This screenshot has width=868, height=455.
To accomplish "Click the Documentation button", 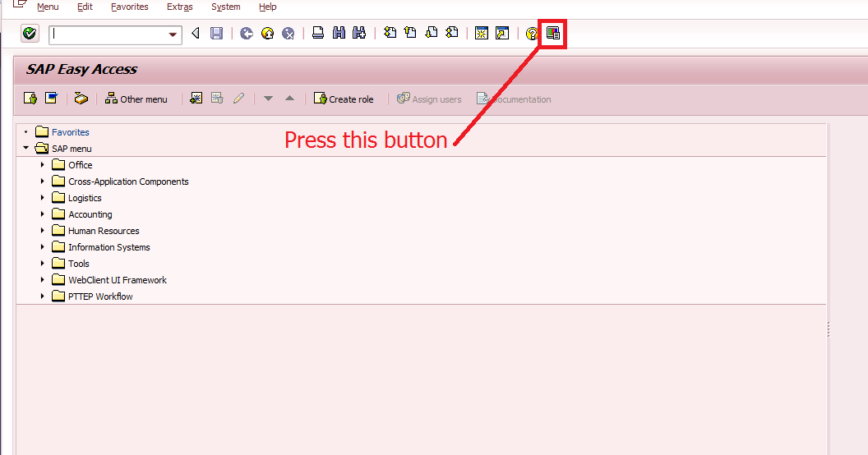I will [514, 99].
